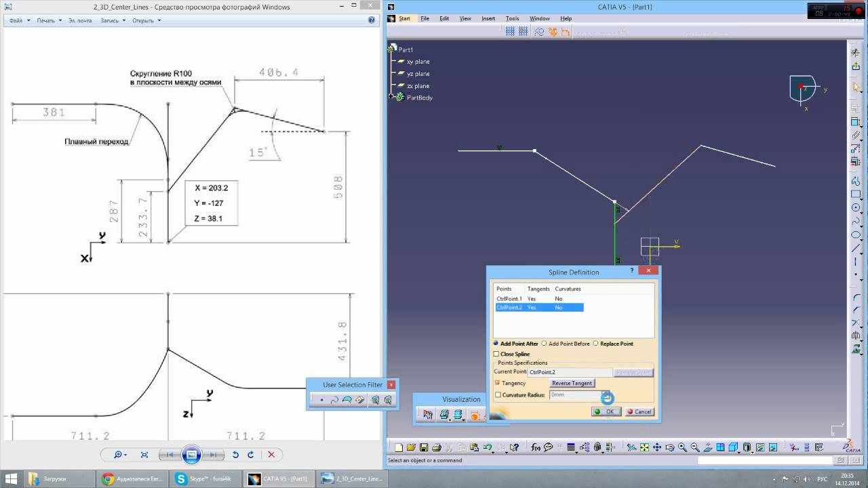The image size is (868, 488).
Task: Click Эл. почта in Photo Viewer toolbar
Action: [x=79, y=20]
